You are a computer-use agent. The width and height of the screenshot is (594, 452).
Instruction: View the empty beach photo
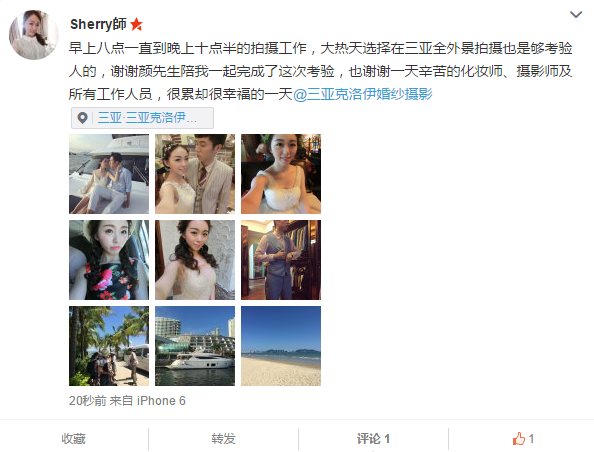[x=281, y=346]
